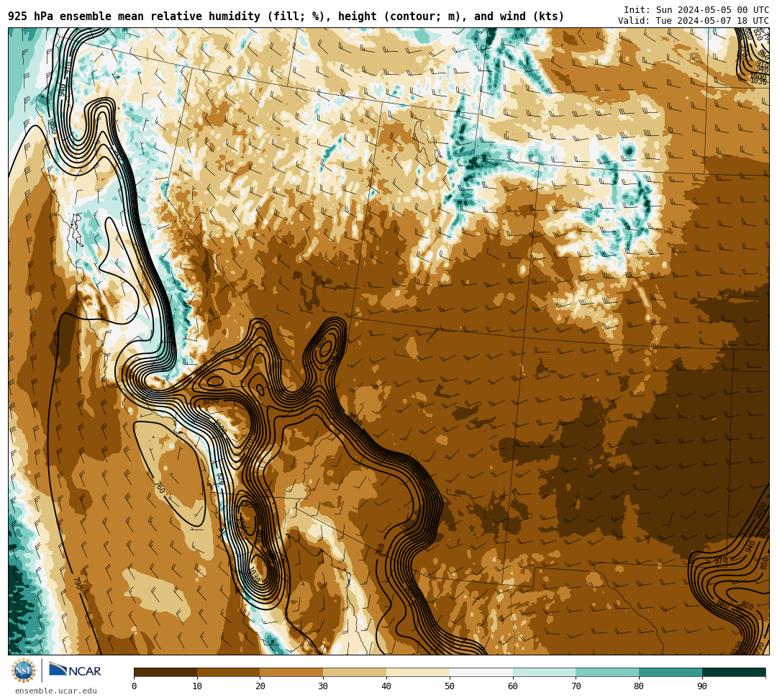This screenshot has width=777, height=700.
Task: Open the ensemble.ucar.edu link text
Action: coord(56,691)
